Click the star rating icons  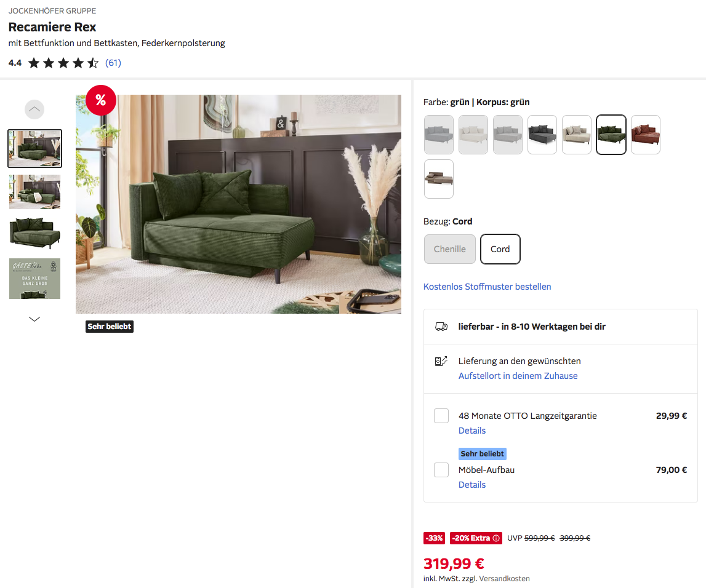coord(63,63)
